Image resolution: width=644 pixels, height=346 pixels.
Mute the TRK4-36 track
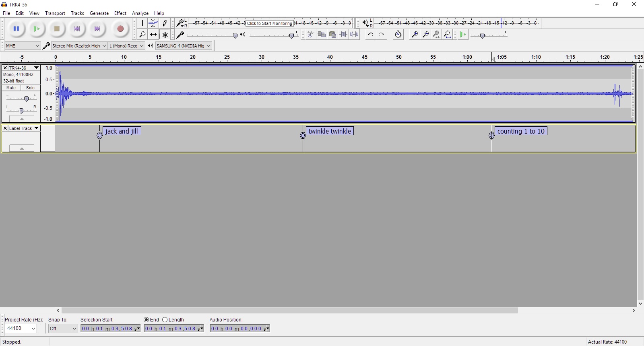click(x=11, y=88)
